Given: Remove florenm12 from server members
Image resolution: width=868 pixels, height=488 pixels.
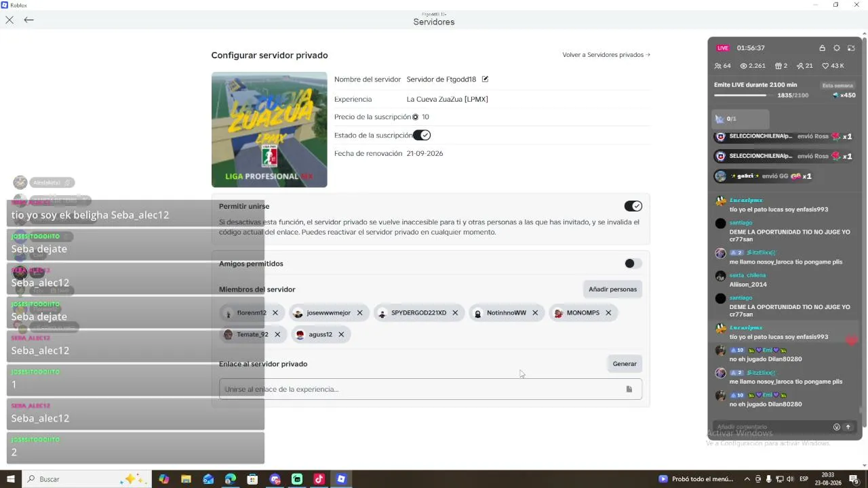Looking at the screenshot, I should click(x=275, y=313).
